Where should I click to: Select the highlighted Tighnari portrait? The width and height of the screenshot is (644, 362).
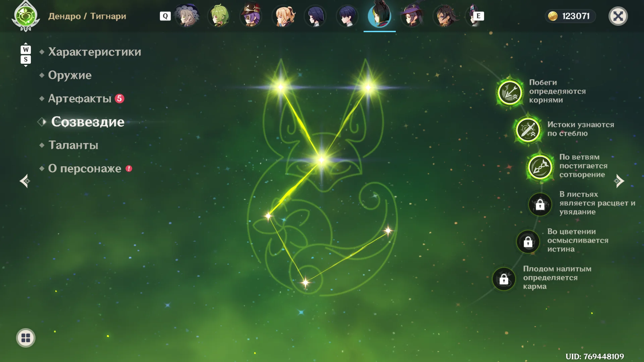pos(380,16)
